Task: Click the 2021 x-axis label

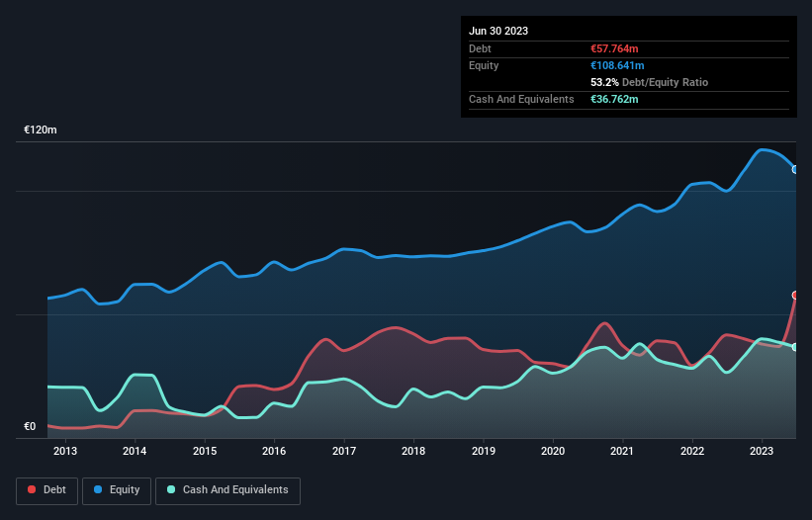Action: point(622,451)
